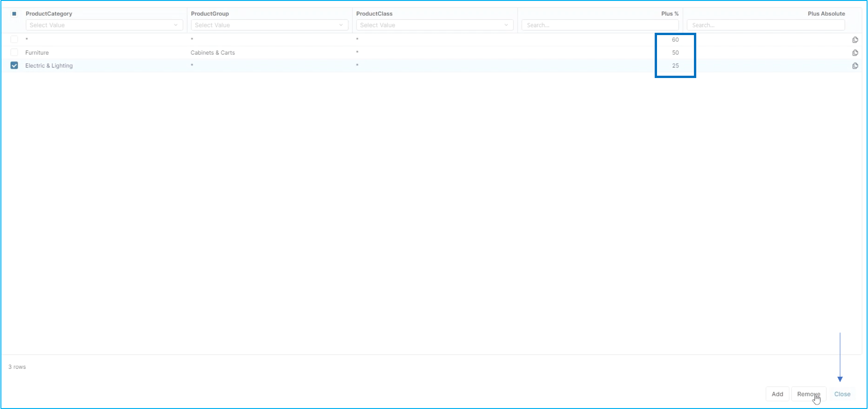Click the copy icon for Furniture row

point(855,53)
